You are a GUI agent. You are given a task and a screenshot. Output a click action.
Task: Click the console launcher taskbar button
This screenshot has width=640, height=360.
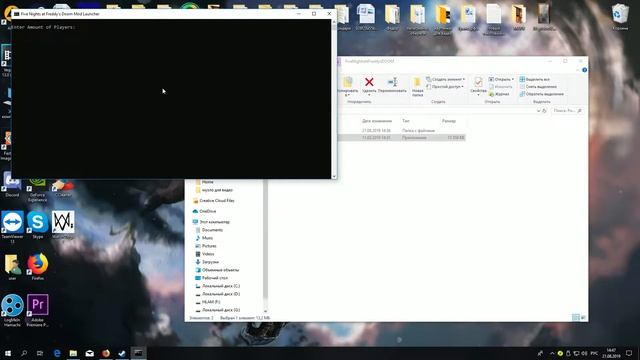[138, 353]
